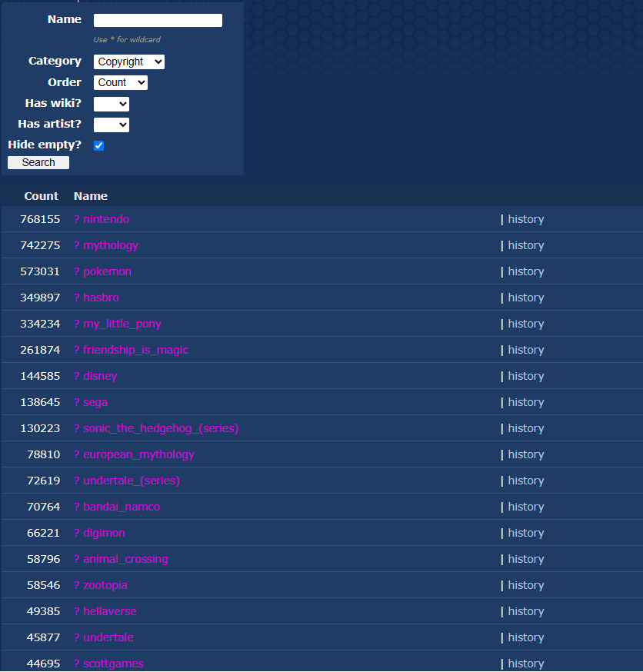Open the my_little_pony tag link

[122, 324]
